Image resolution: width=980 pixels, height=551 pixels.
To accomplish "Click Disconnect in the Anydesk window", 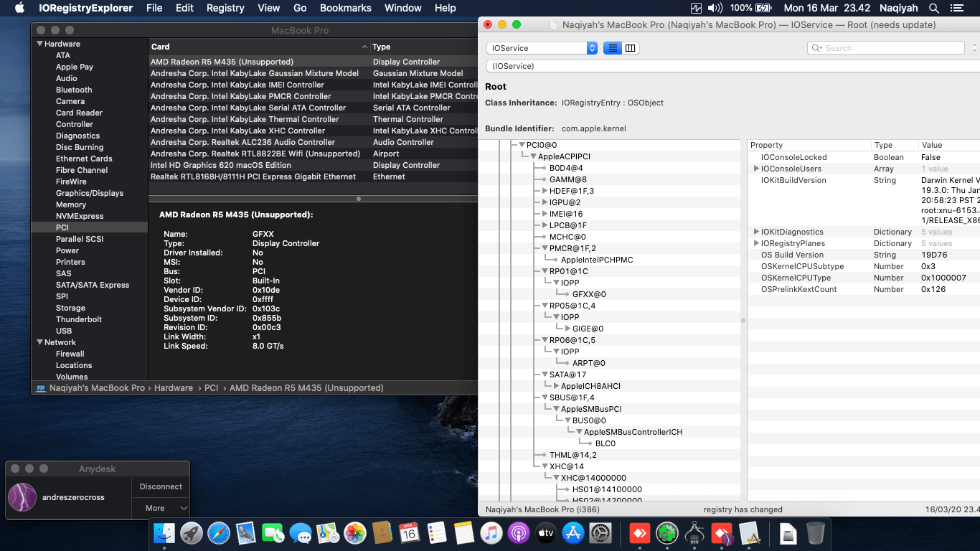I will pos(161,486).
